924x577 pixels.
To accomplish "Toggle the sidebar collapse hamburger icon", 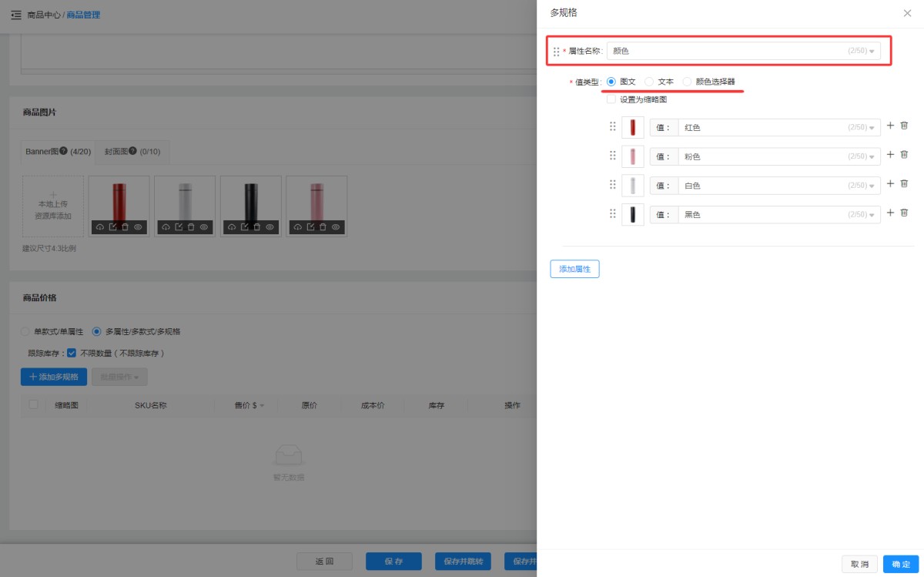I will pyautogui.click(x=16, y=15).
